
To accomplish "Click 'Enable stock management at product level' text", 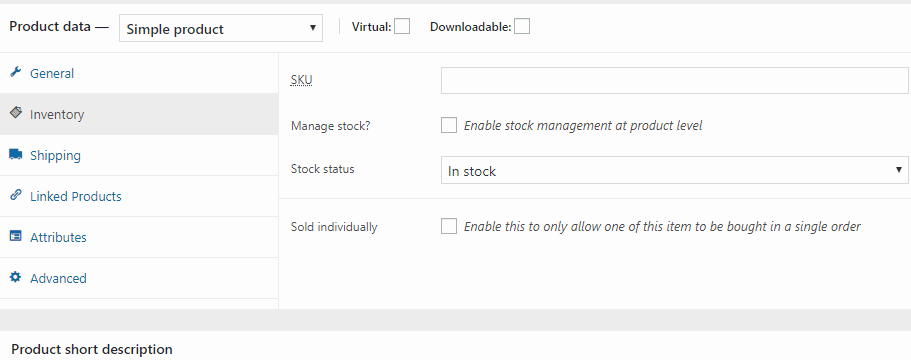I will point(583,125).
